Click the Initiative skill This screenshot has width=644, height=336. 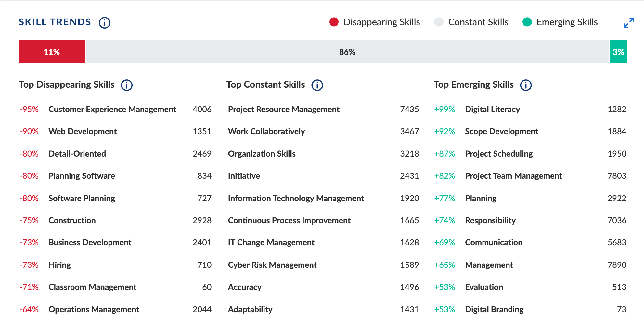pos(244,176)
